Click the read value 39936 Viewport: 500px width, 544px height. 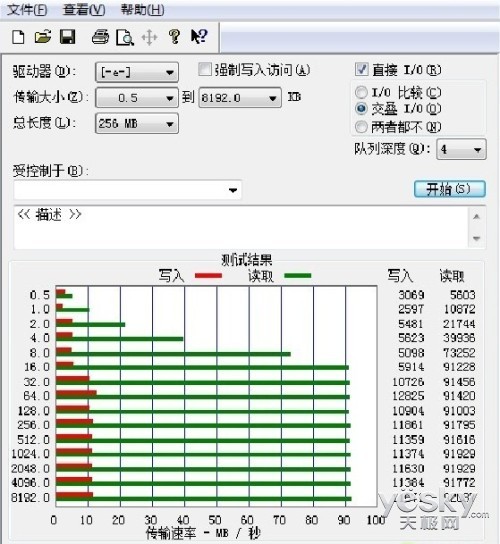[x=459, y=338]
